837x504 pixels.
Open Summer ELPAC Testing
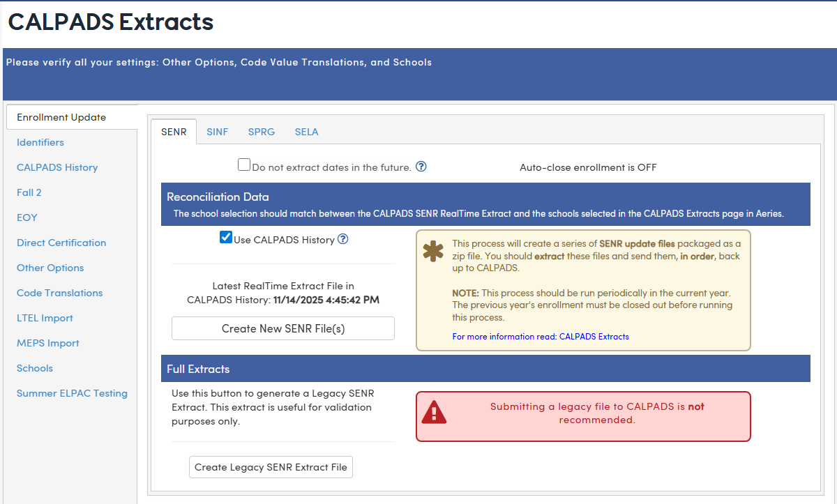click(72, 393)
